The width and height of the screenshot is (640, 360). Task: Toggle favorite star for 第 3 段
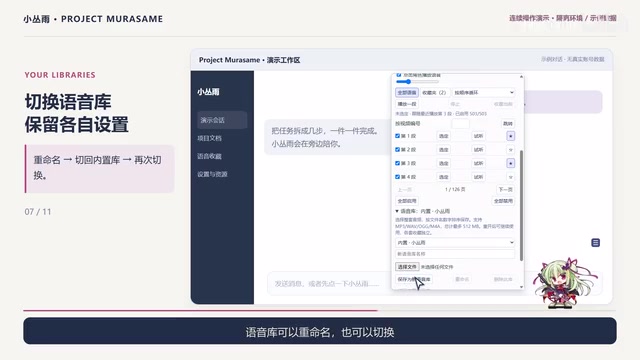pos(510,163)
